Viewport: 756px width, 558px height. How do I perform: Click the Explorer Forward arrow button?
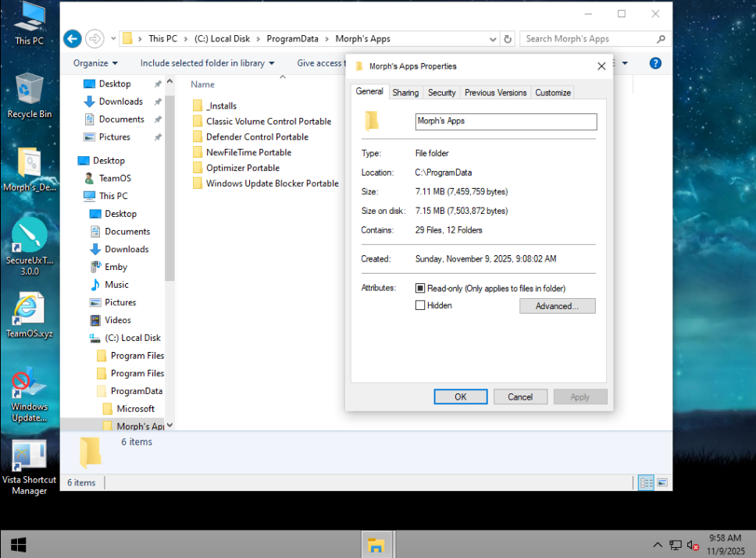coord(94,38)
